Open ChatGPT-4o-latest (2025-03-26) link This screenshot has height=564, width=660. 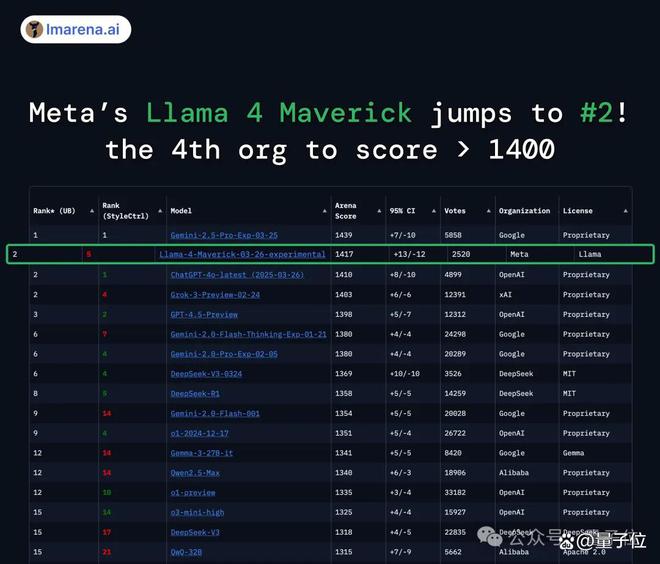(237, 275)
